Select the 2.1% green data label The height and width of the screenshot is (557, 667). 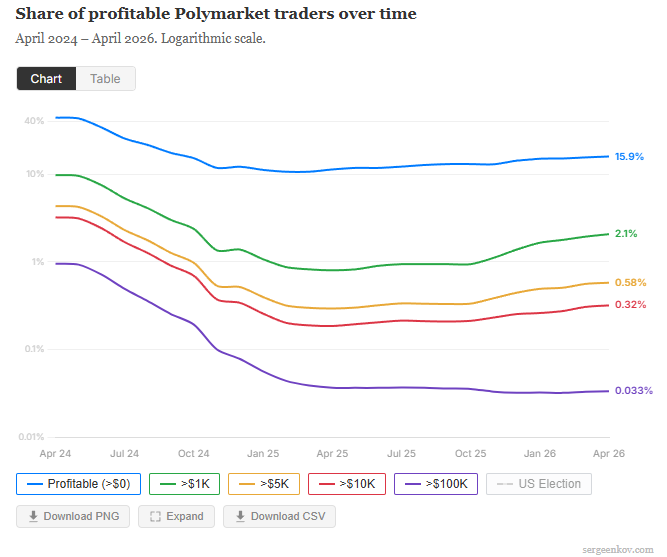[626, 234]
